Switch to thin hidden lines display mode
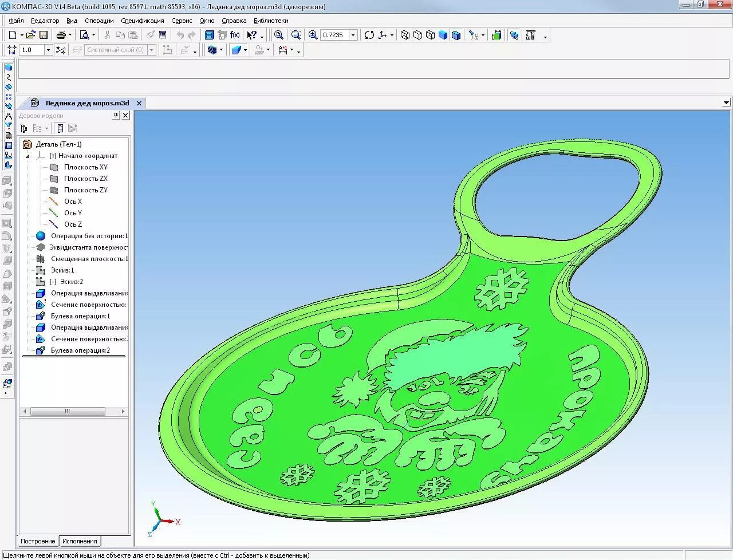 coord(430,35)
